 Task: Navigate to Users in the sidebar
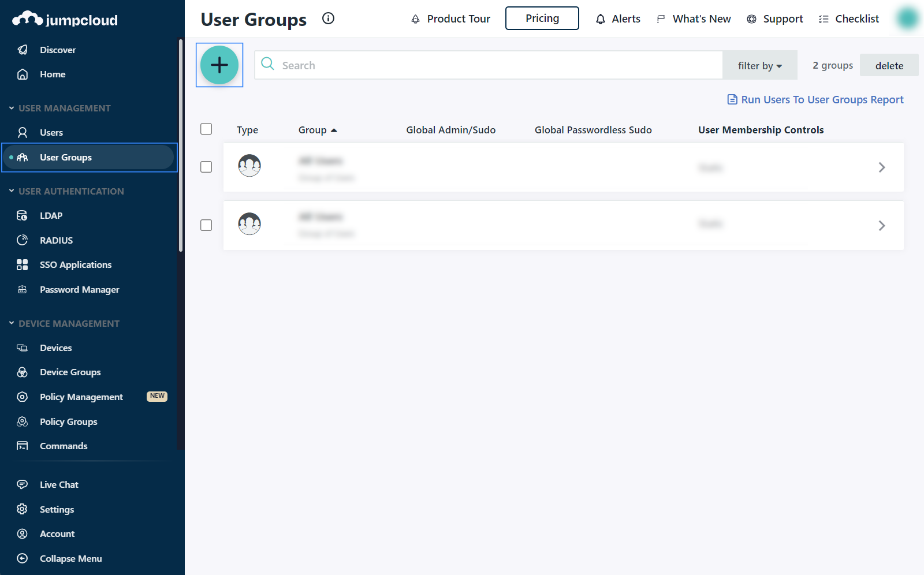[51, 133]
